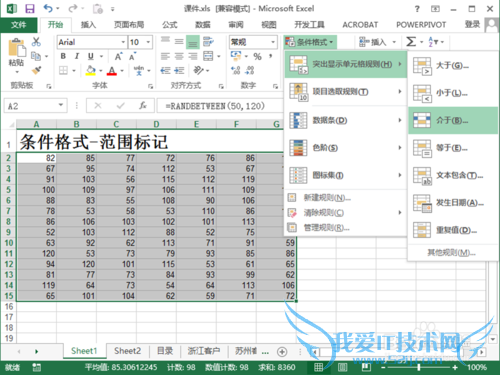Viewport: 500px width, 375px height.
Task: Select Less Than rule option
Action: coord(452,93)
